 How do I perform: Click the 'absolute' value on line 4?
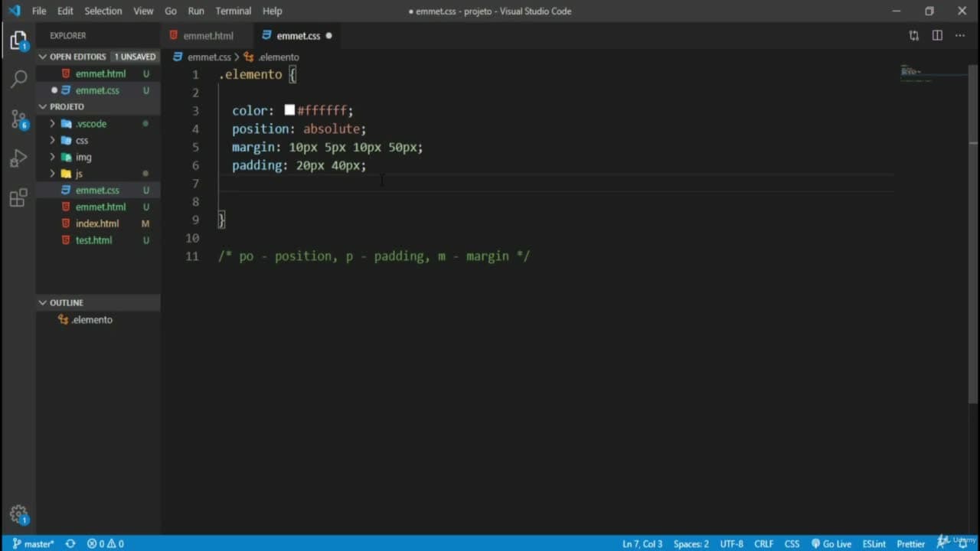click(x=331, y=129)
